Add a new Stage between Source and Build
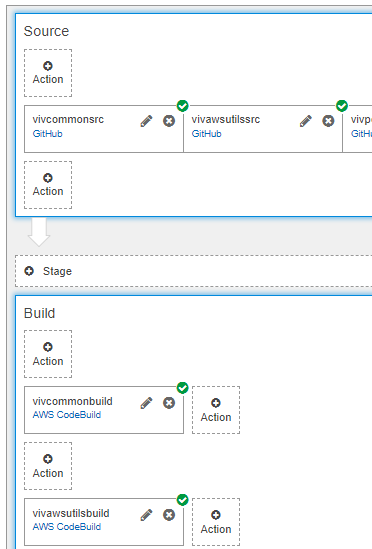 [x=193, y=271]
